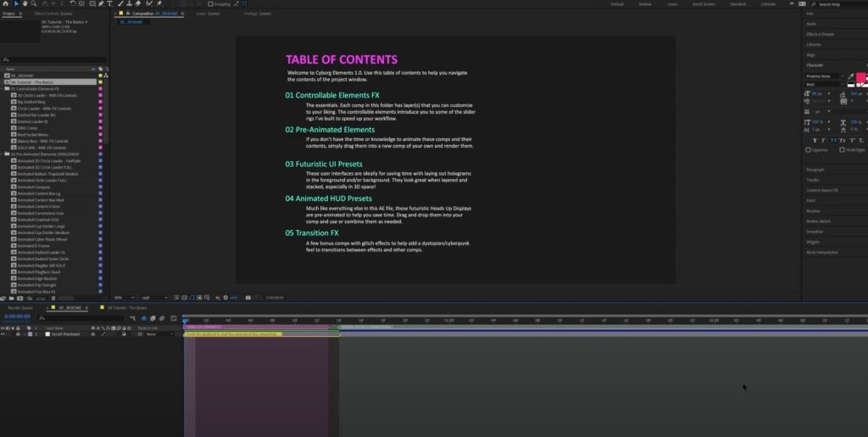The image size is (868, 437).
Task: Select the Pen tool
Action: pos(101,4)
